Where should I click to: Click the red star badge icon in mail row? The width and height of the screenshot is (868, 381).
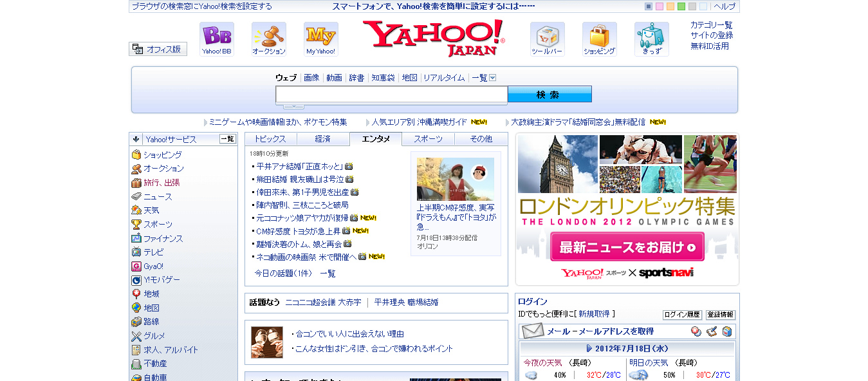pyautogui.click(x=696, y=331)
